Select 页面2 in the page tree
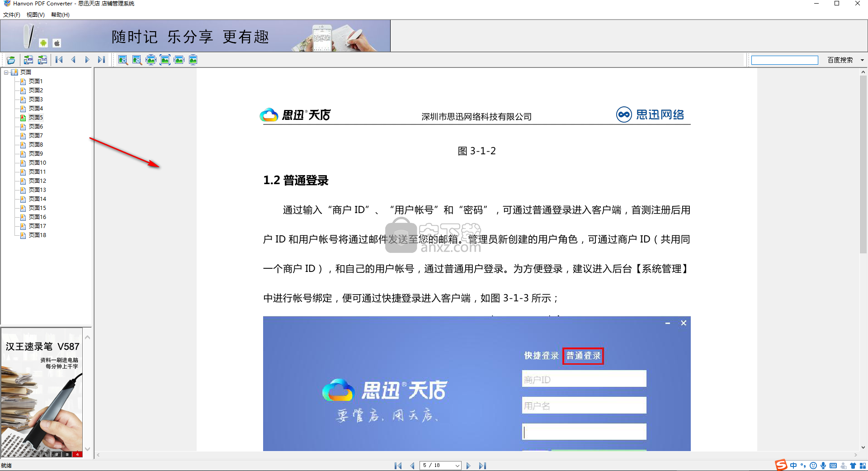868x471 pixels. point(36,90)
